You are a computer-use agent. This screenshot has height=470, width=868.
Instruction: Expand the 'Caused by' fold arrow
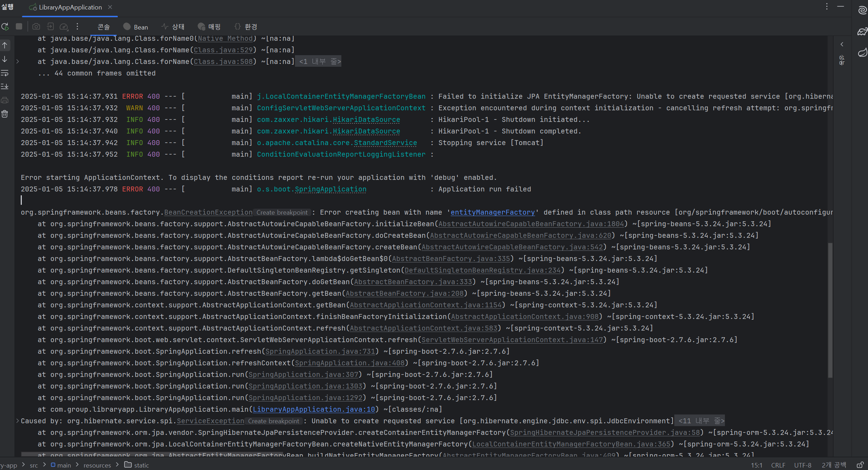click(x=18, y=420)
